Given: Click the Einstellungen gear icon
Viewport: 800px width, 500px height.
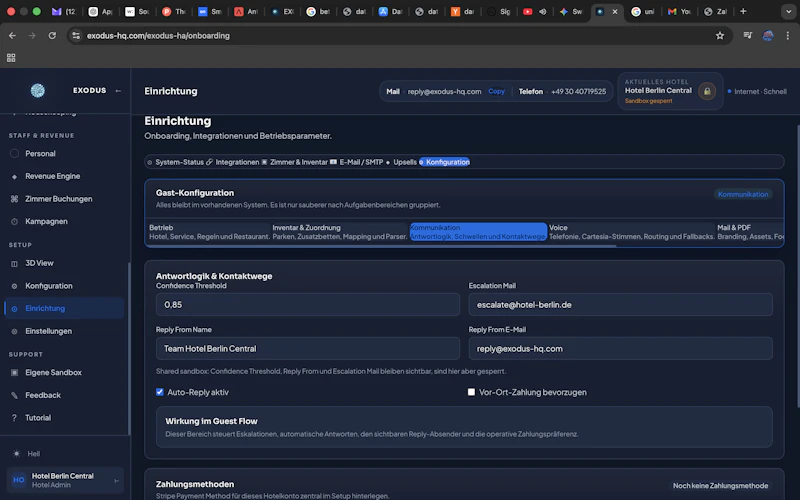Looking at the screenshot, I should (14, 332).
